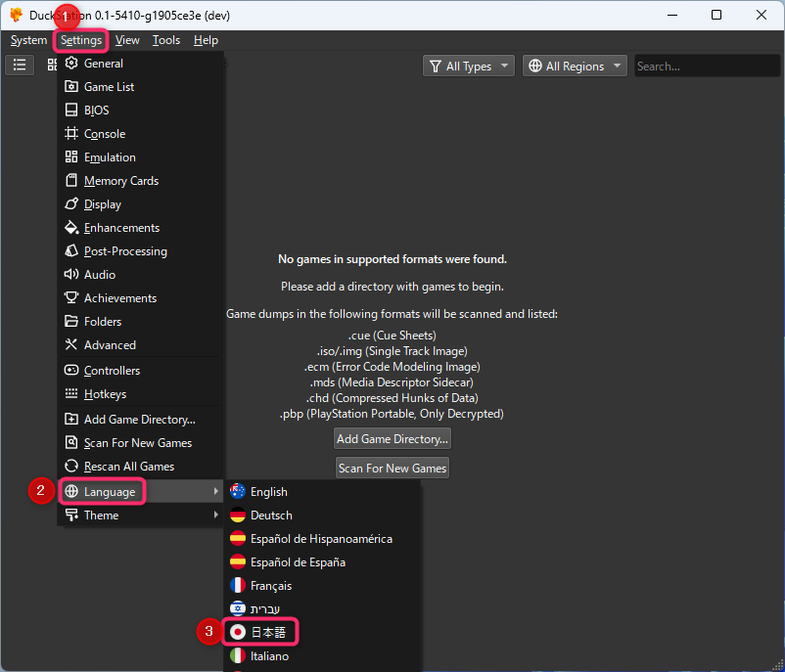Image resolution: width=785 pixels, height=672 pixels.
Task: Select Español de España language
Action: click(322, 562)
